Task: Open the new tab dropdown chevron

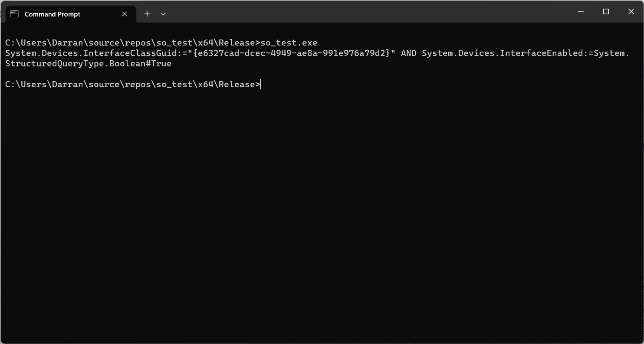Action: pyautogui.click(x=164, y=14)
